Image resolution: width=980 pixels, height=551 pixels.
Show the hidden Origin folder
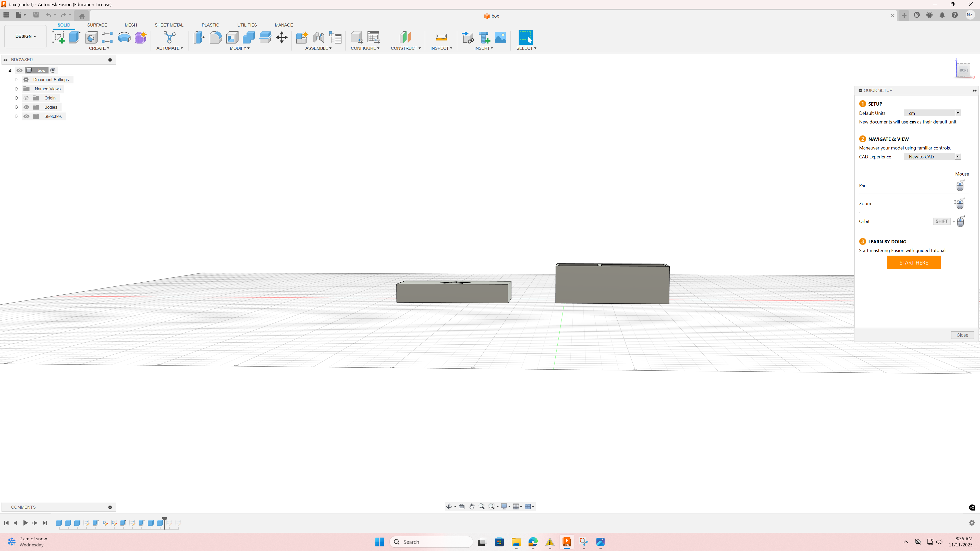coord(26,98)
